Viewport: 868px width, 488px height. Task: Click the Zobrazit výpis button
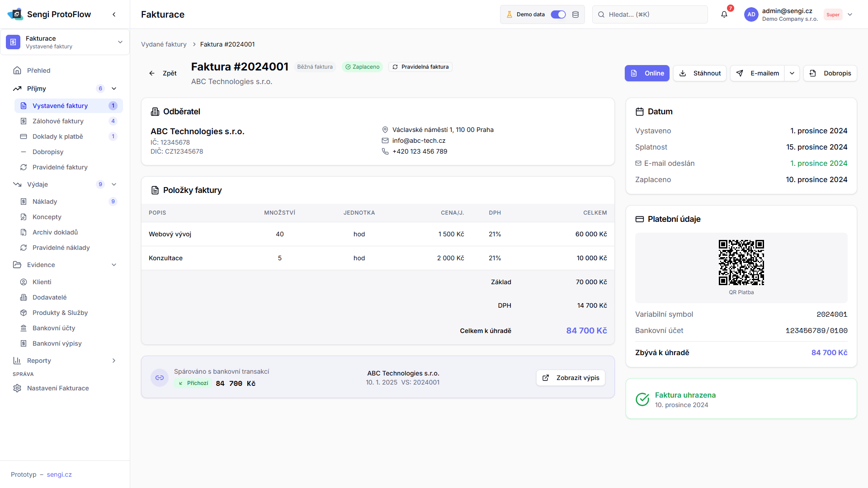click(x=571, y=378)
